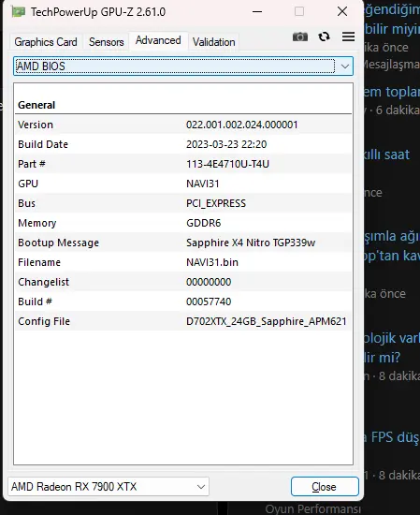420x515 pixels.
Task: Click the GPU value NAVI31
Action: click(202, 184)
